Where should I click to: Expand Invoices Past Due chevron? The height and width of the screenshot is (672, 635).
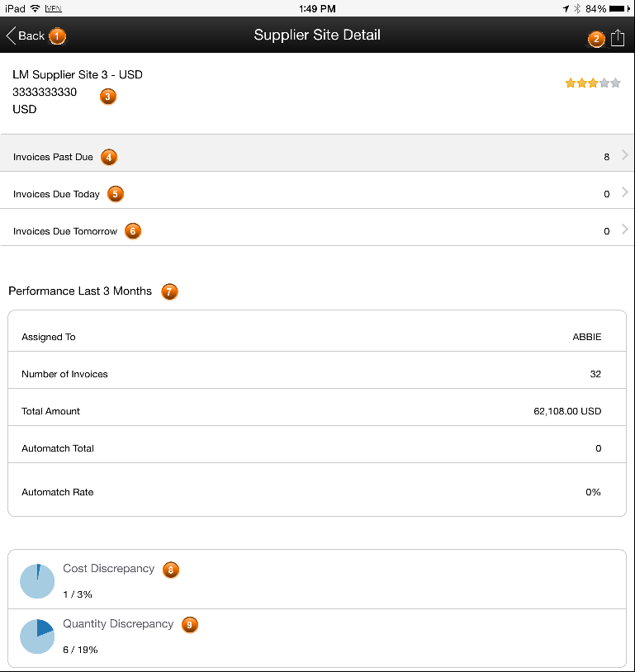[x=625, y=155]
